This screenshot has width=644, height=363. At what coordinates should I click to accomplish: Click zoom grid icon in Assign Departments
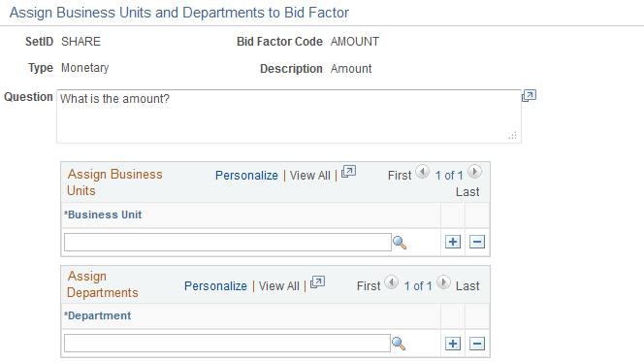(x=317, y=282)
